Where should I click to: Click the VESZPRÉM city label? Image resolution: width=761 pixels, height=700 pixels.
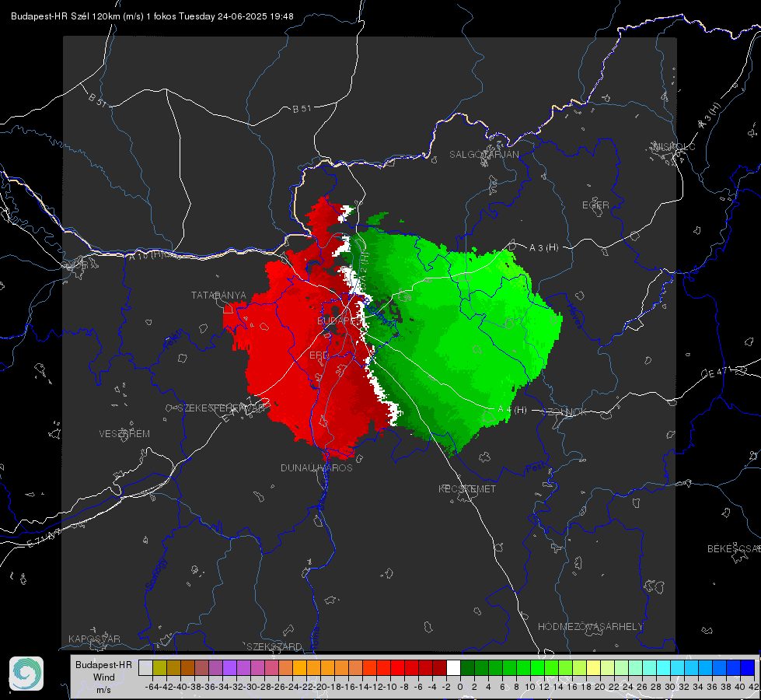124,434
